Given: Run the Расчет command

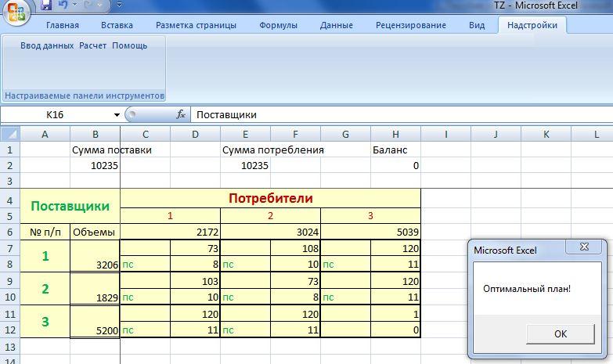Looking at the screenshot, I should tap(92, 45).
